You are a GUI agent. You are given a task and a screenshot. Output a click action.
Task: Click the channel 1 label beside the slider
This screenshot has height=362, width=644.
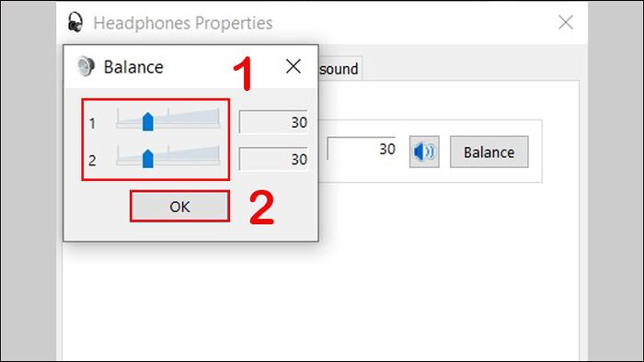click(92, 123)
